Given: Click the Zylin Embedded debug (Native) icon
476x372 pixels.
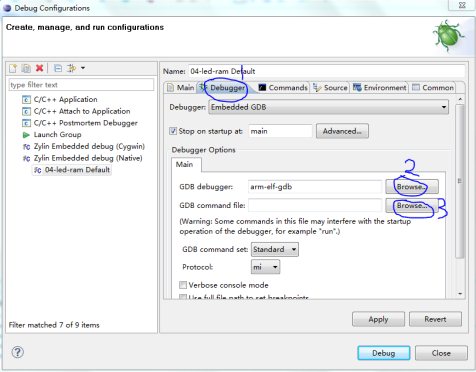Looking at the screenshot, I should (x=26, y=158).
